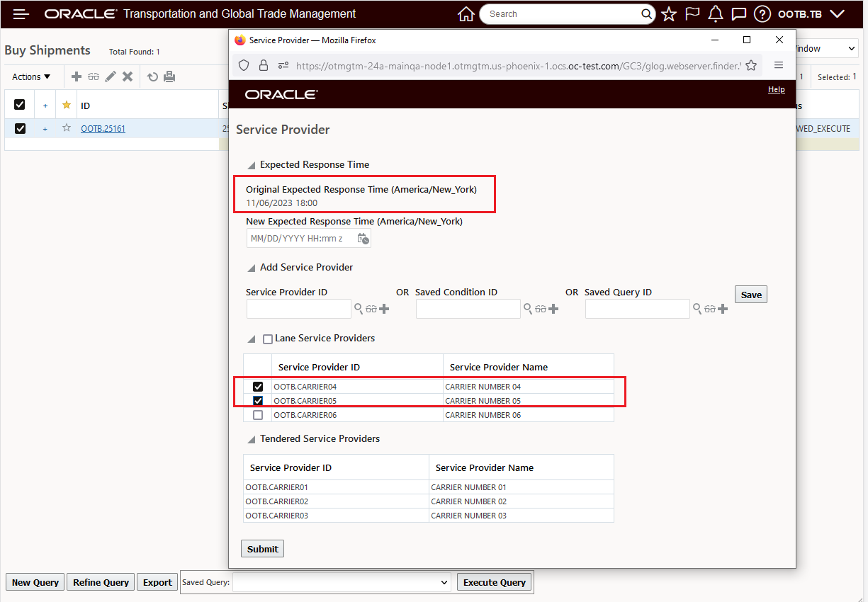868x602 pixels.
Task: Open calendar picker for New Expected Response Time
Action: pos(363,239)
